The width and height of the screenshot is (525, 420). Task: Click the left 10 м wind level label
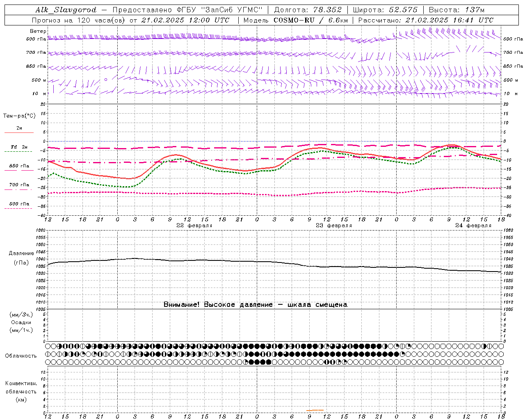[39, 94]
